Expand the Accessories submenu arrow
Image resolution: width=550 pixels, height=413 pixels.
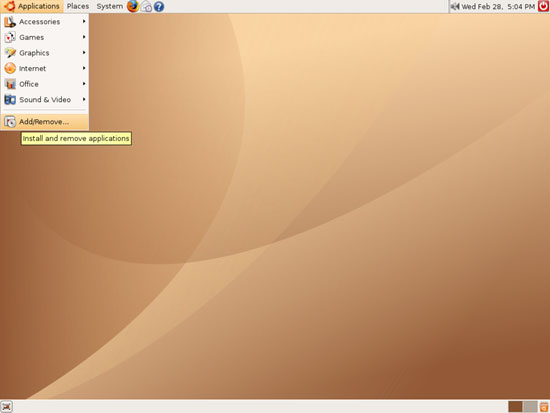coord(84,21)
